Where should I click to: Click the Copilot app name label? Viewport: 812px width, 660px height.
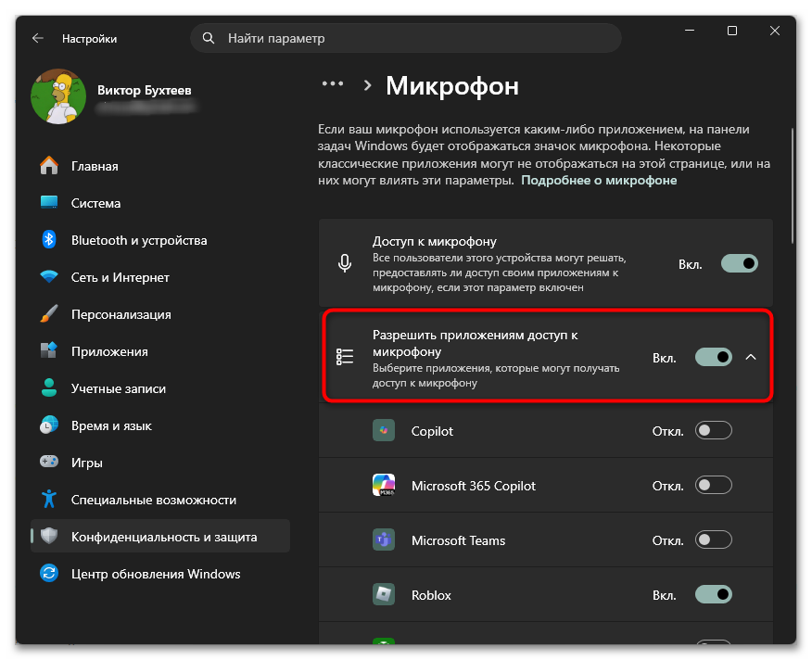coord(432,432)
